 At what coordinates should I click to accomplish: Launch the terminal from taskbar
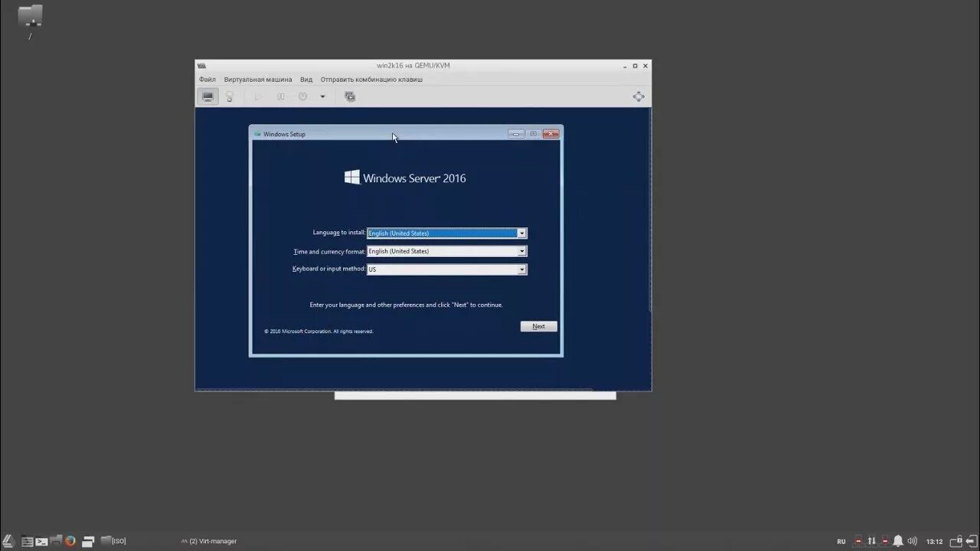point(41,541)
